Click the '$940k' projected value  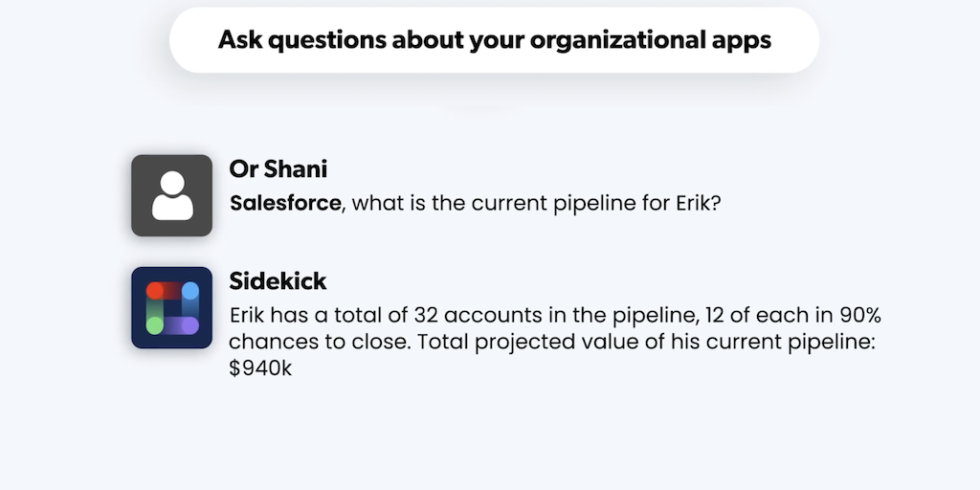point(260,367)
